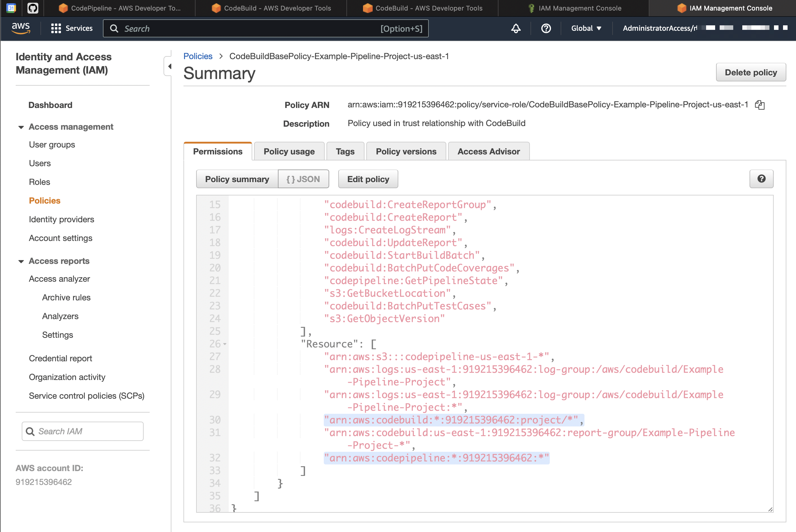This screenshot has height=532, width=796.
Task: Click the help question mark icon
Action: pos(760,179)
